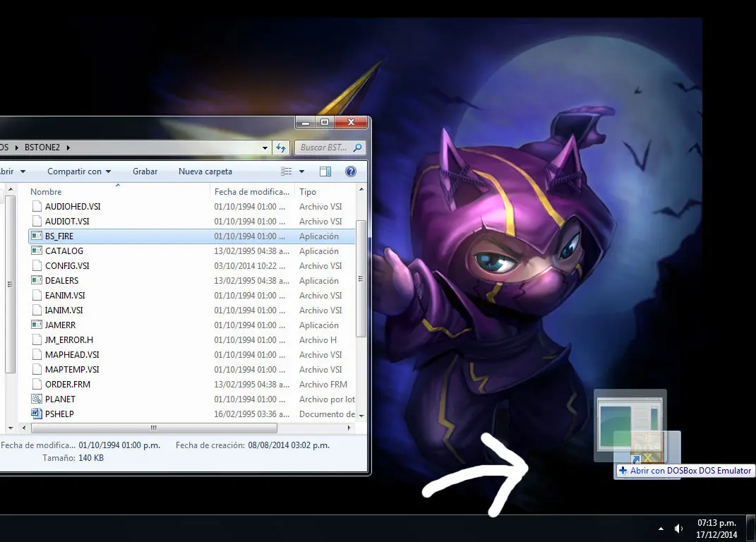Screen dimensions: 756x542
Task: Click Aplicación type of JAMERR row
Action: (318, 325)
